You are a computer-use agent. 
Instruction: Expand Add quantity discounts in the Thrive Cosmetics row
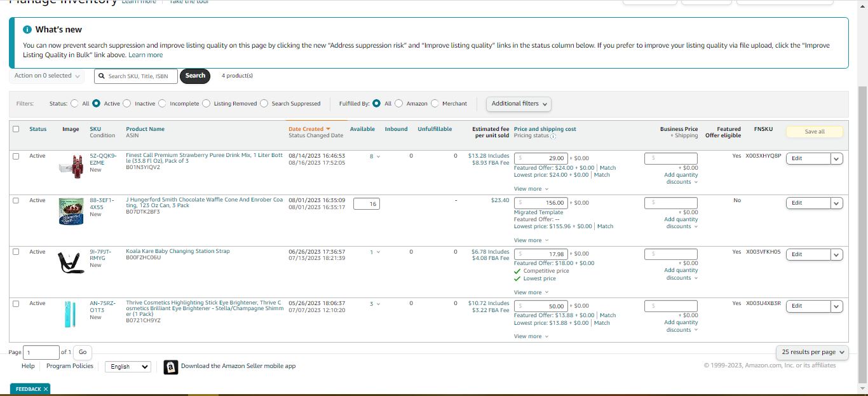pyautogui.click(x=681, y=326)
